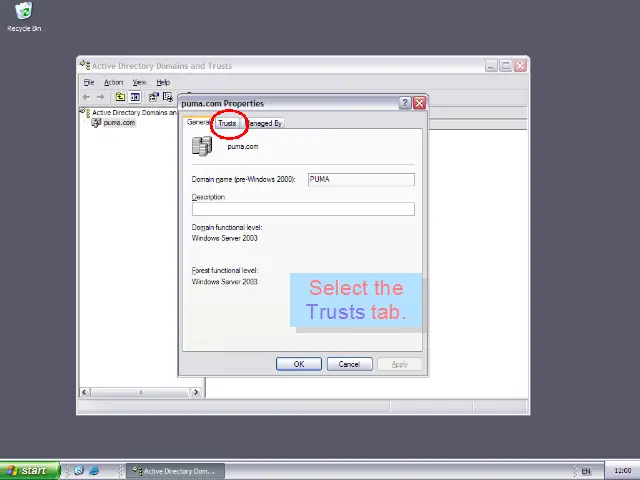Click the tree pane scroll right arrow
Viewport: 640px width, 480px height.
(x=196, y=392)
